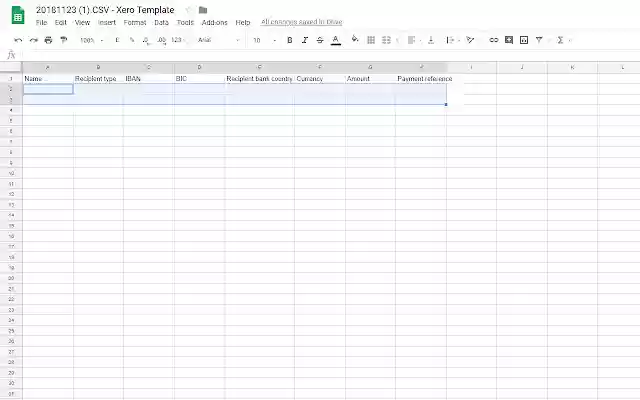This screenshot has width=640, height=400.
Task: Create a filter with the funnel icon
Action: tap(539, 40)
